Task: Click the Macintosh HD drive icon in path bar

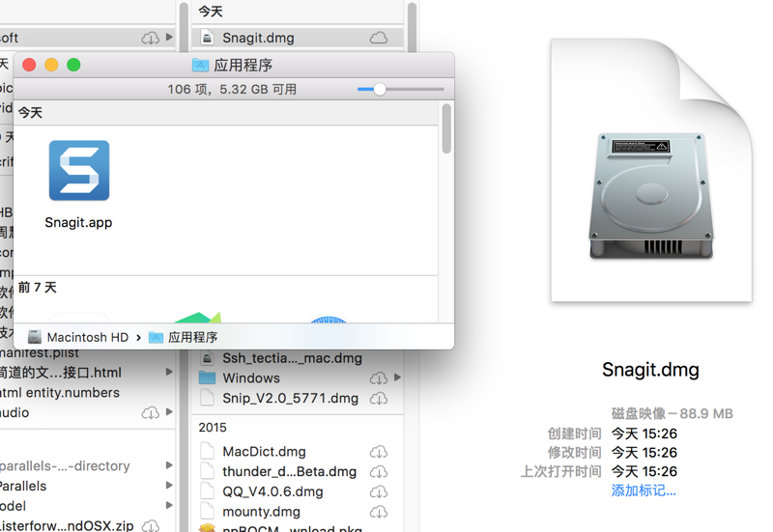Action: (35, 337)
